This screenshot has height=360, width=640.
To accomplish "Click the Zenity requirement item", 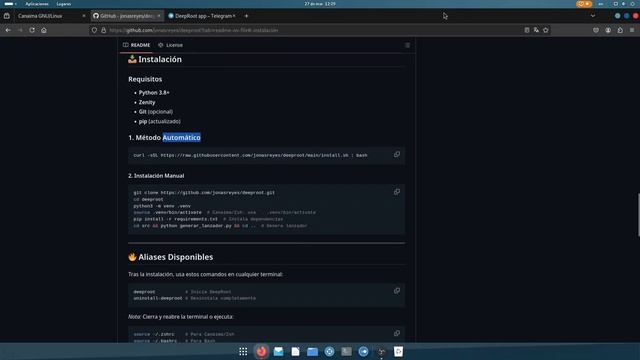I will tap(147, 102).
